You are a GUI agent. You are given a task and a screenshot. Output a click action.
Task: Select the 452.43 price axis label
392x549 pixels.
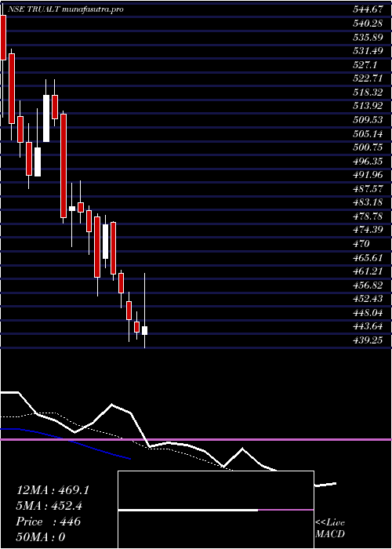[368, 299]
